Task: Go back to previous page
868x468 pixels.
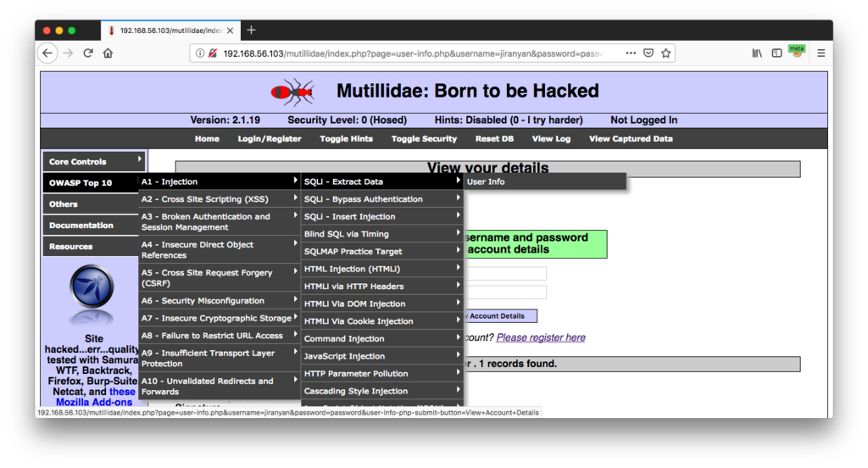Action: [x=47, y=53]
